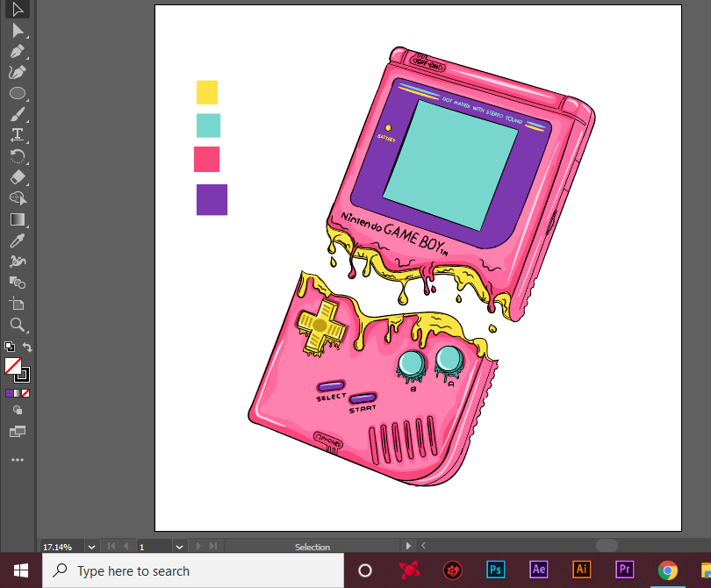Click the purple swatch square on the artboard

point(212,199)
